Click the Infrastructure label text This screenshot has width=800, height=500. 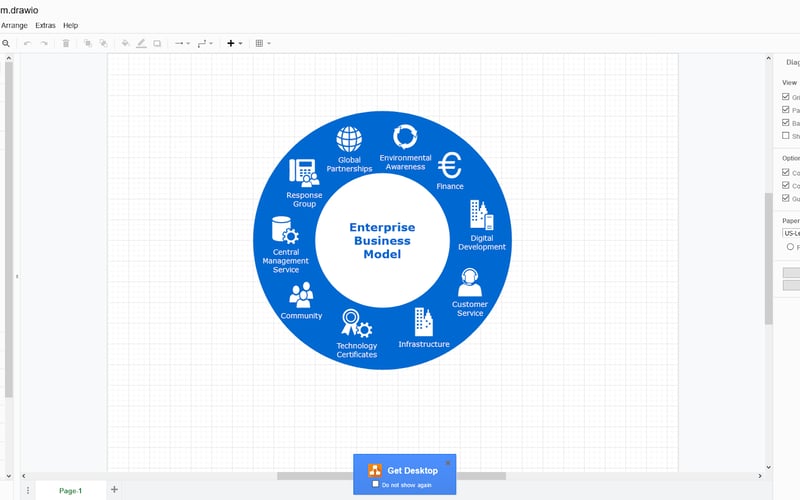click(424, 344)
